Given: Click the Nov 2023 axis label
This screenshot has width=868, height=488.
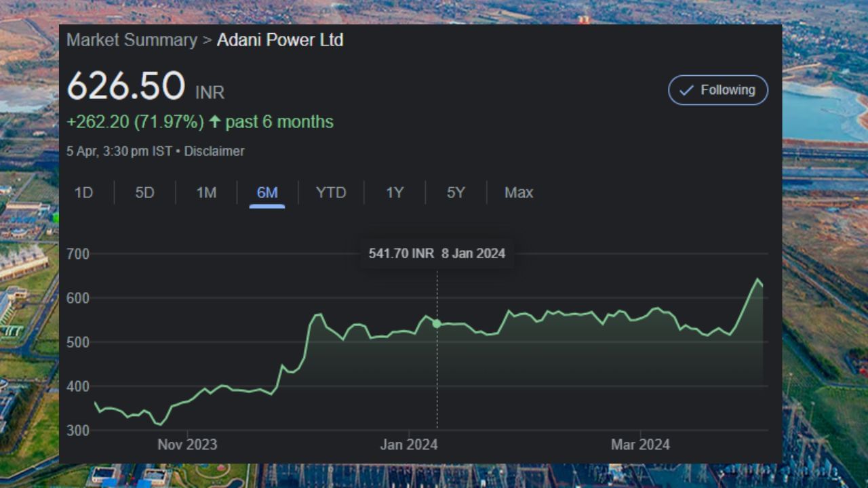Looking at the screenshot, I should (x=187, y=445).
